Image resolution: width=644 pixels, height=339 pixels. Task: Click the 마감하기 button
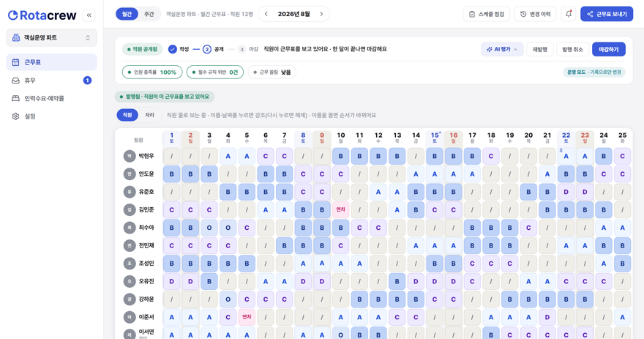pyautogui.click(x=608, y=49)
